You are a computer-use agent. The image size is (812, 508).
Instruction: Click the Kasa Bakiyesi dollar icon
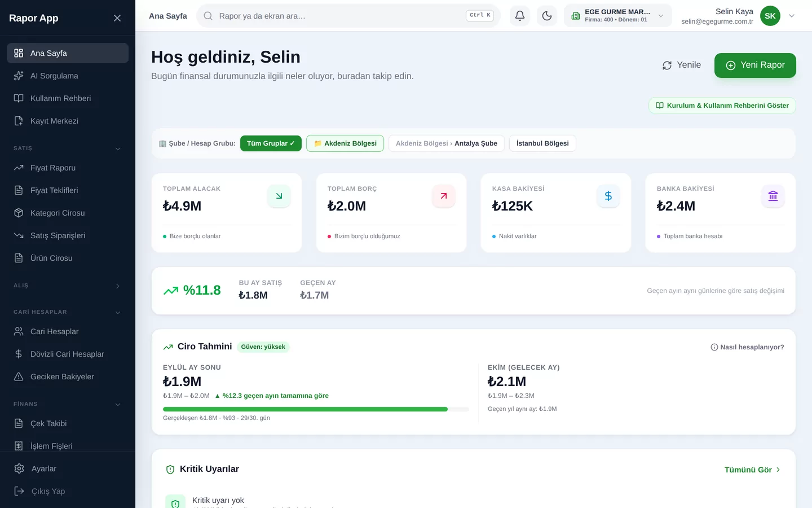click(608, 196)
